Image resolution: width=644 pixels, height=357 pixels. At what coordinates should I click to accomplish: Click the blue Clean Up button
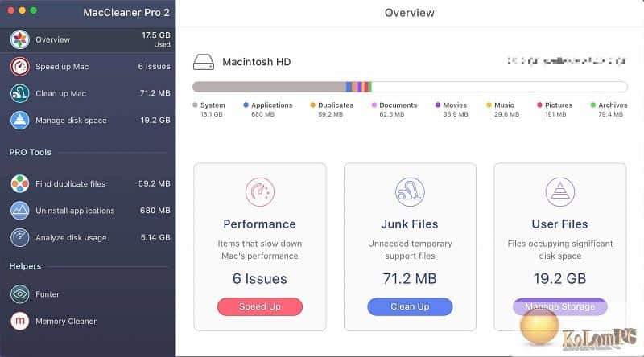click(410, 306)
